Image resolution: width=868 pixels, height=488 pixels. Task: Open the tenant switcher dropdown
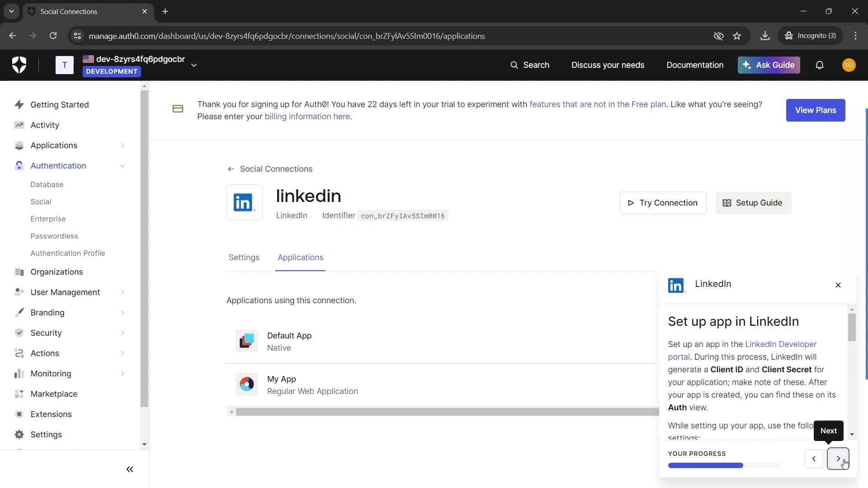194,65
